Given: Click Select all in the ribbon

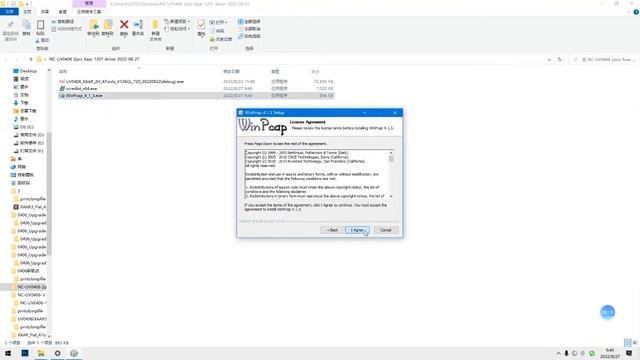Looking at the screenshot, I should (249, 21).
